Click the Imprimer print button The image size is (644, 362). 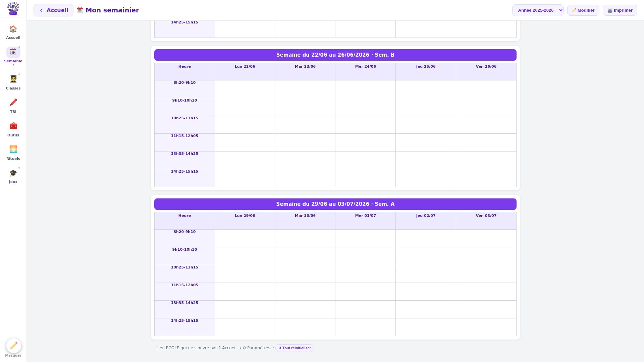[620, 10]
